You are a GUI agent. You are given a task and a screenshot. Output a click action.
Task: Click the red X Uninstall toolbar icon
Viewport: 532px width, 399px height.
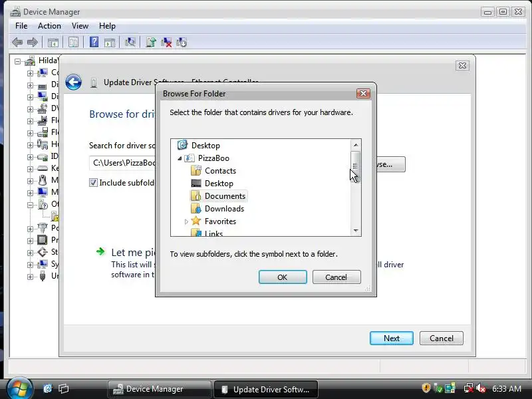pos(166,43)
